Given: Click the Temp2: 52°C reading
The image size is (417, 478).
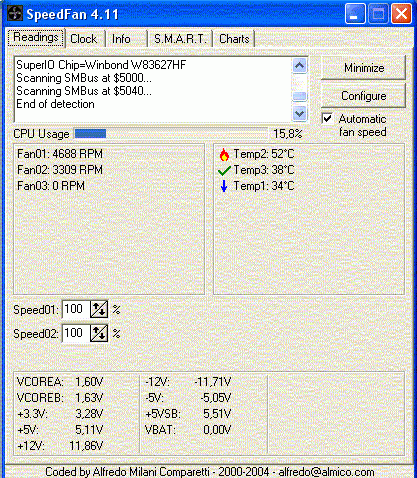Looking at the screenshot, I should [x=264, y=154].
